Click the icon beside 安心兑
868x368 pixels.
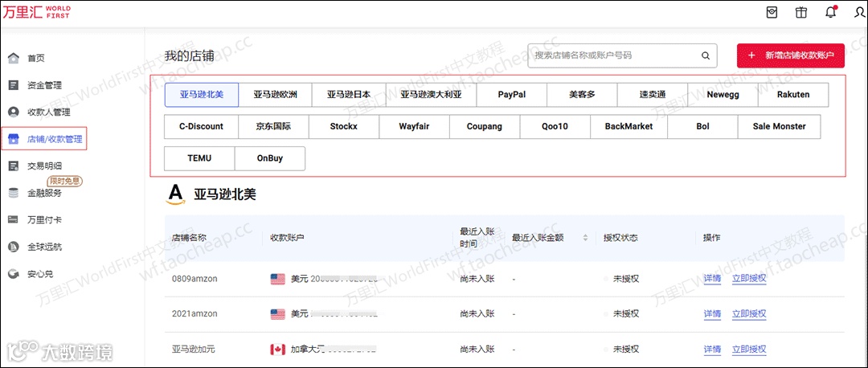(x=14, y=273)
